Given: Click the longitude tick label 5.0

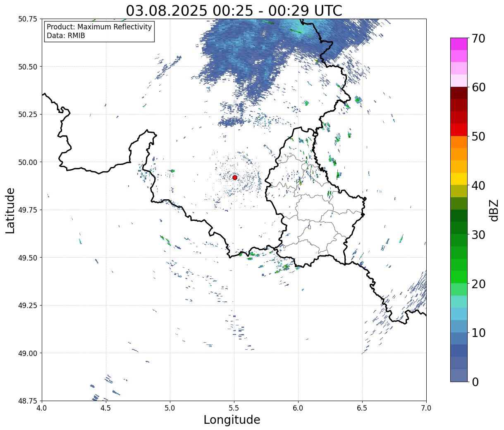Looking at the screenshot, I should pos(170,408).
